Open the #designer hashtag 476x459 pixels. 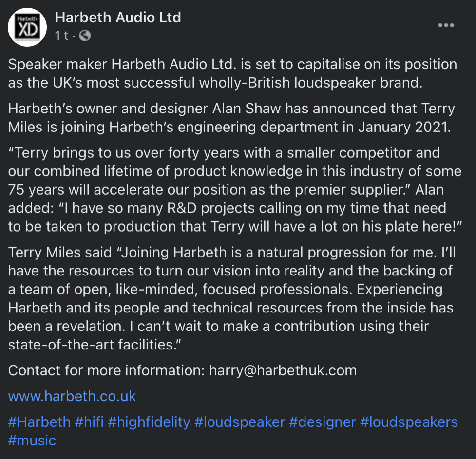click(323, 422)
